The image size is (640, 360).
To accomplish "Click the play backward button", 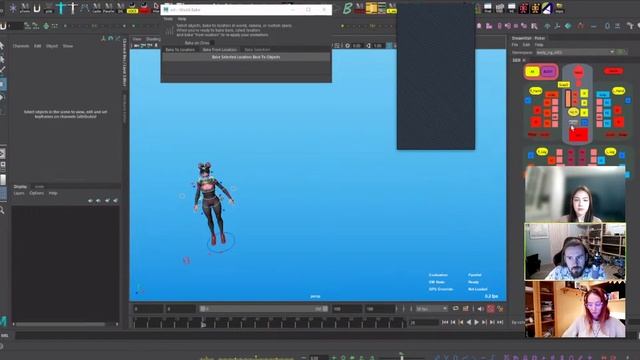I will 469,322.
